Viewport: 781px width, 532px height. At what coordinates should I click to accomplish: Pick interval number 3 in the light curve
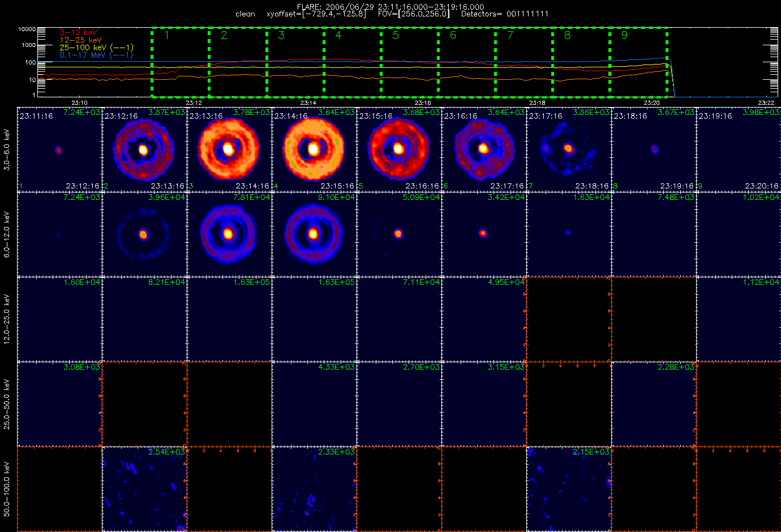(x=281, y=35)
